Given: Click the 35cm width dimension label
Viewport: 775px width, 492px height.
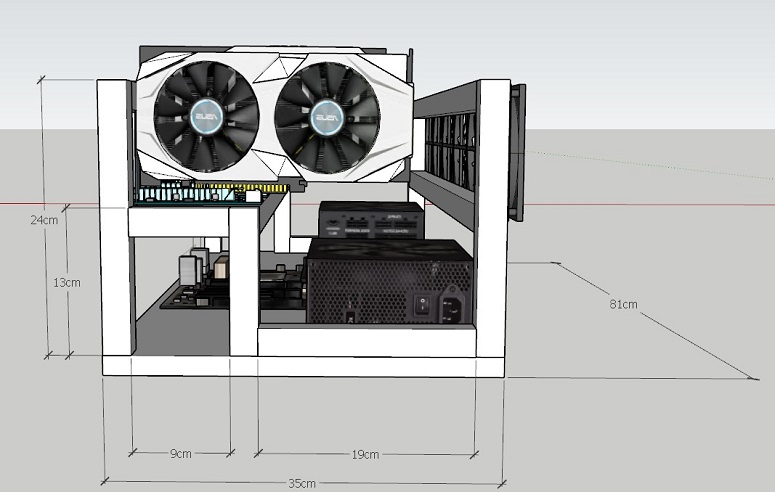Looking at the screenshot, I should click(x=302, y=483).
